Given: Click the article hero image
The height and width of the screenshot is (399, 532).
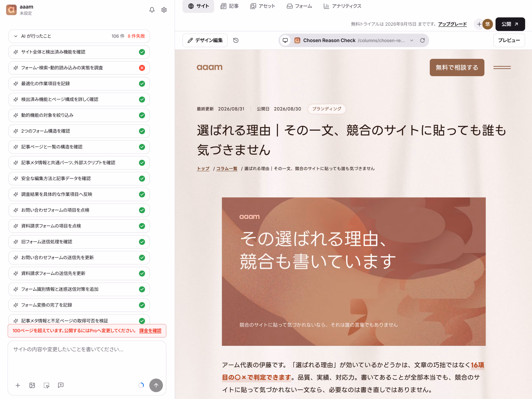Looking at the screenshot, I should pos(354,272).
